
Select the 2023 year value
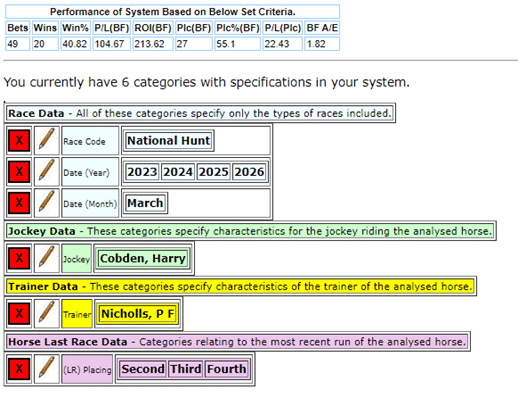(142, 172)
